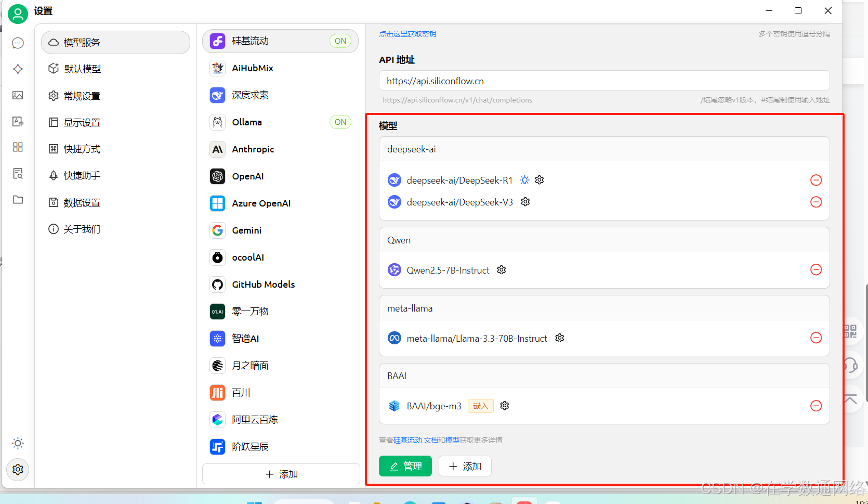The image size is (868, 504).
Task: Open 模型服务 settings section
Action: (x=115, y=42)
